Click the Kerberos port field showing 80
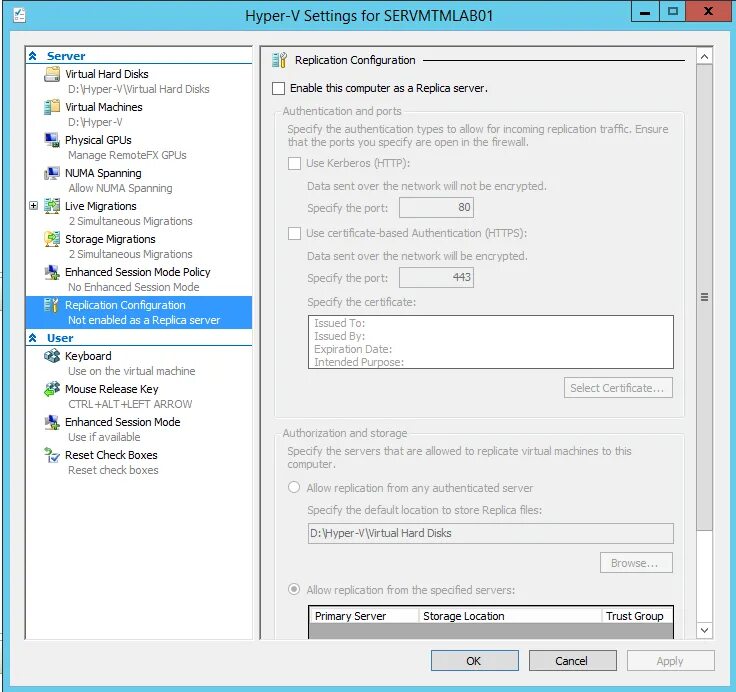This screenshot has width=736, height=692. tap(436, 208)
